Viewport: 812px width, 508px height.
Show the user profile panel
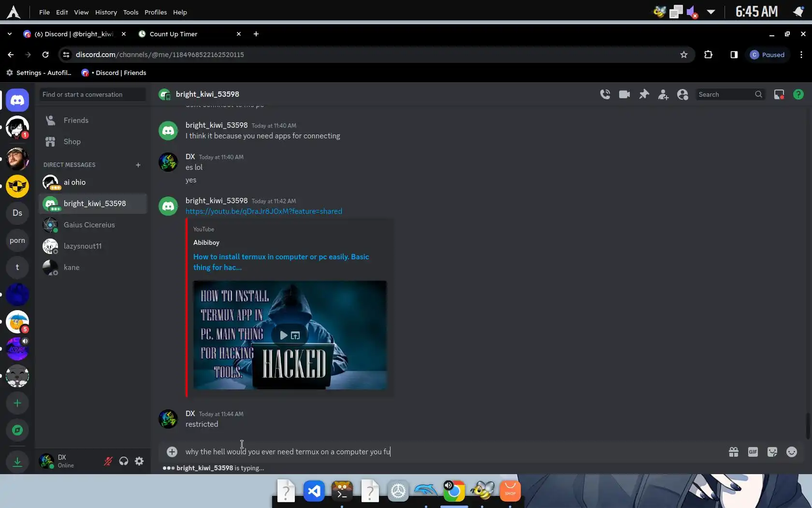point(682,94)
